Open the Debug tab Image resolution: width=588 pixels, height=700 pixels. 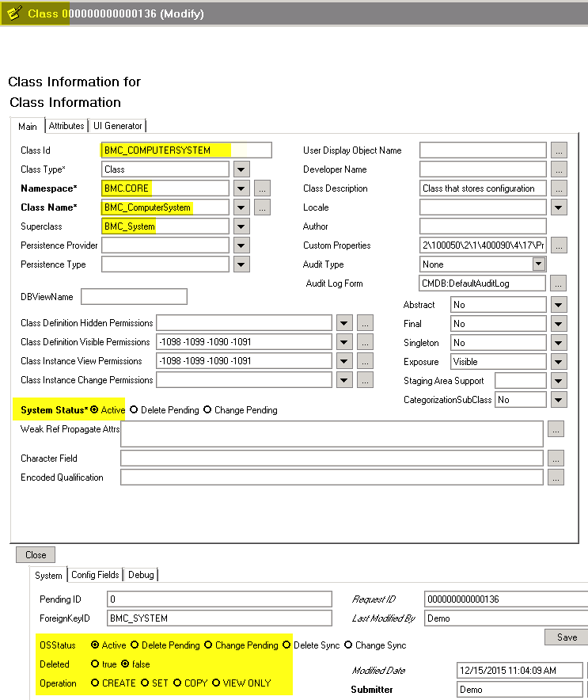(141, 575)
